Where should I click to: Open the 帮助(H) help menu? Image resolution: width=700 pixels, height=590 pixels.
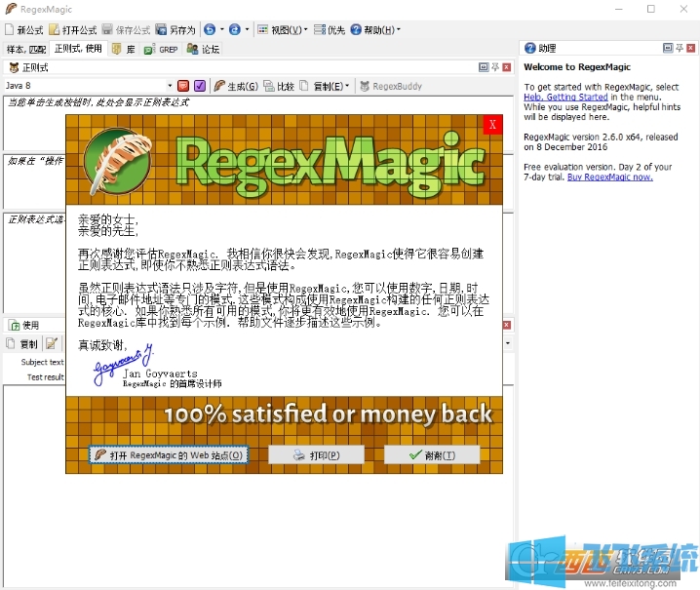(x=375, y=30)
